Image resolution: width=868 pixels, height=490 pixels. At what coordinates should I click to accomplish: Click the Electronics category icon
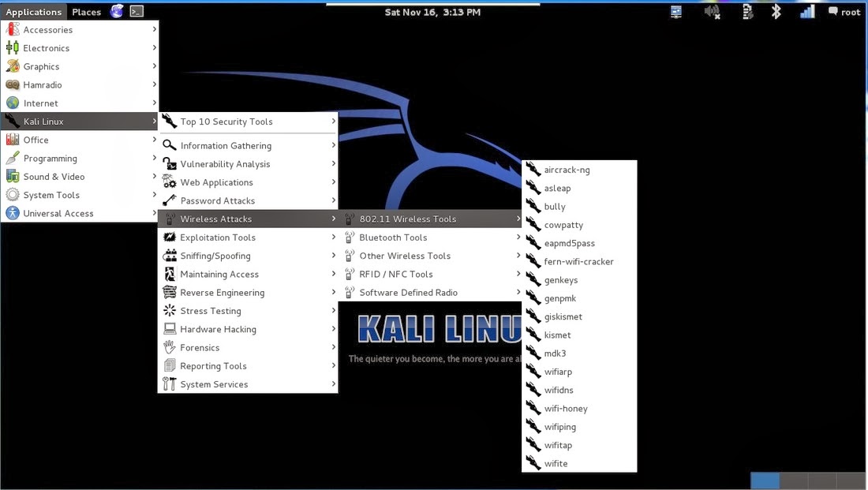(12, 48)
